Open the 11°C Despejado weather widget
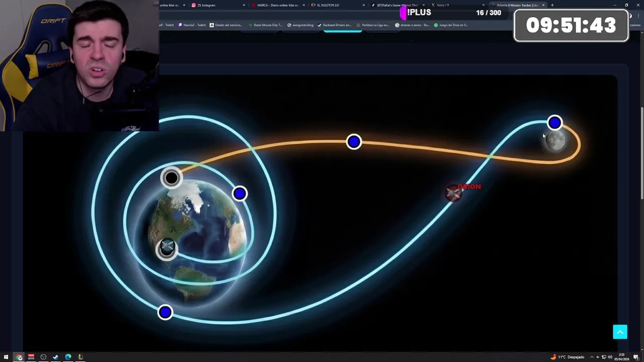 click(568, 357)
